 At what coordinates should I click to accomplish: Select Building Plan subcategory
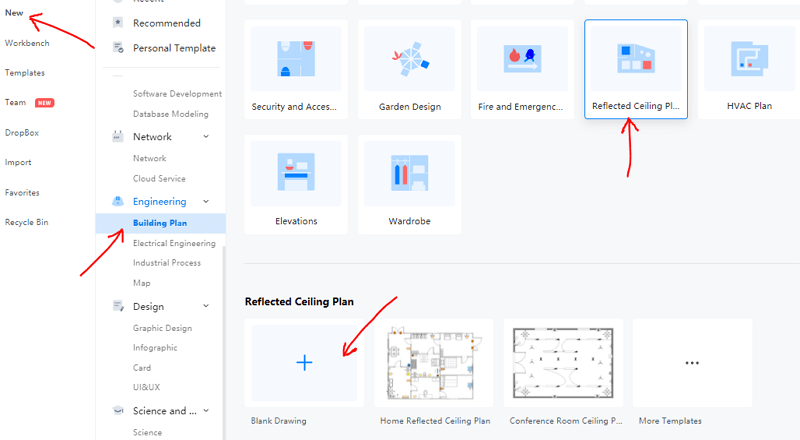pos(160,223)
